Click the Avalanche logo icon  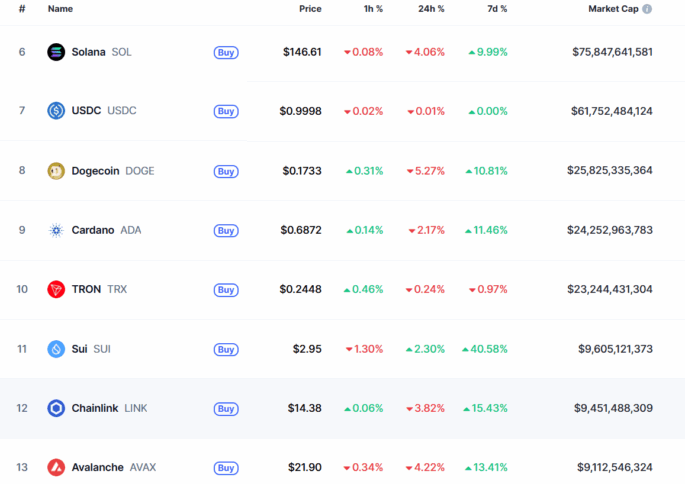coord(56,467)
